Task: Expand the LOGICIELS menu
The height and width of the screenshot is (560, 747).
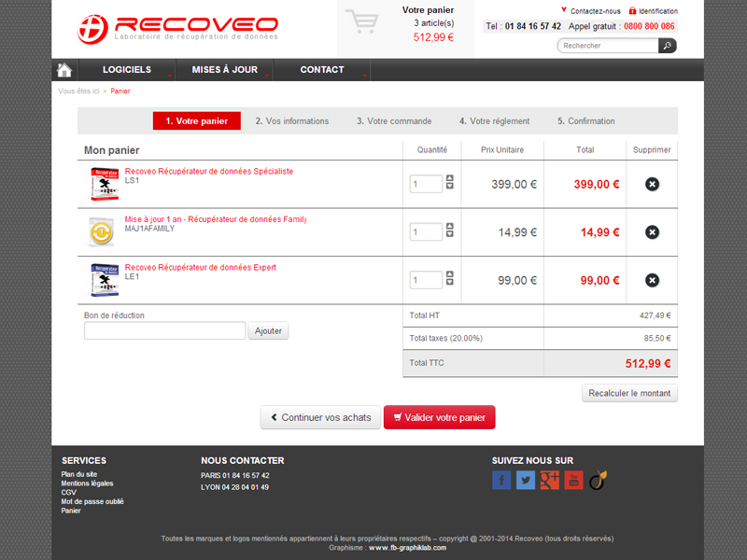Action: click(127, 70)
